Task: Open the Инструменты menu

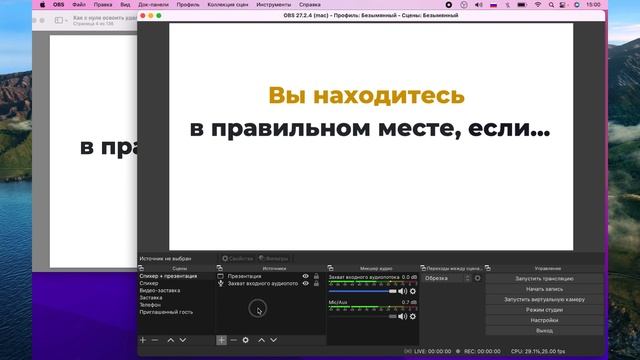Action: coord(274,5)
